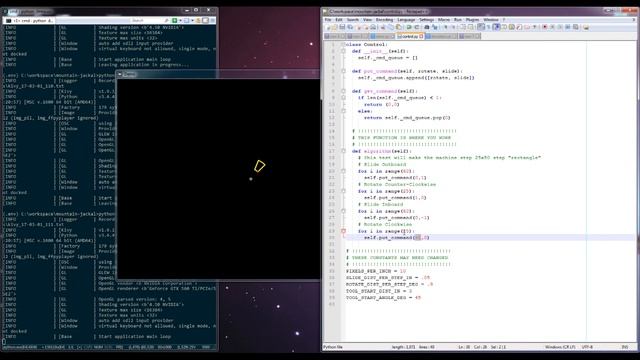Open the Encoding menu in Notepad++

(384, 20)
